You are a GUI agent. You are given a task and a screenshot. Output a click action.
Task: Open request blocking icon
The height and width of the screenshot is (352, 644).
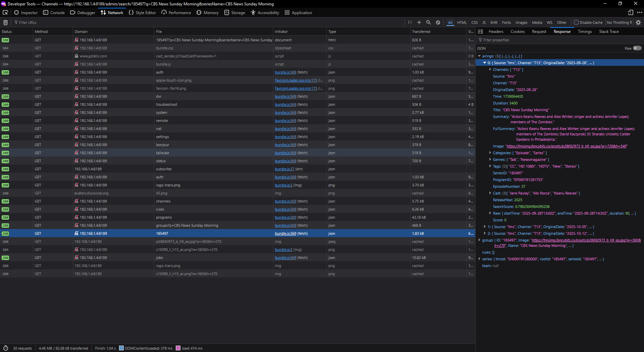point(438,23)
